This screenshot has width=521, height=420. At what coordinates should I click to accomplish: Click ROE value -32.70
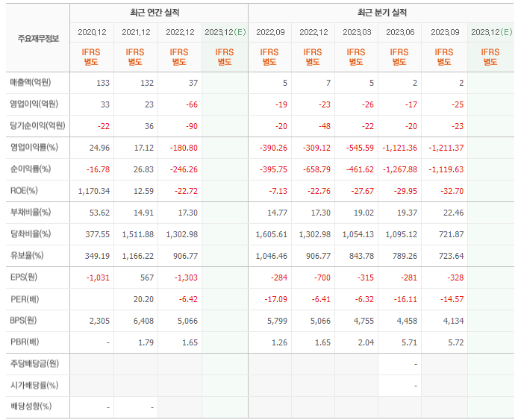(452, 191)
